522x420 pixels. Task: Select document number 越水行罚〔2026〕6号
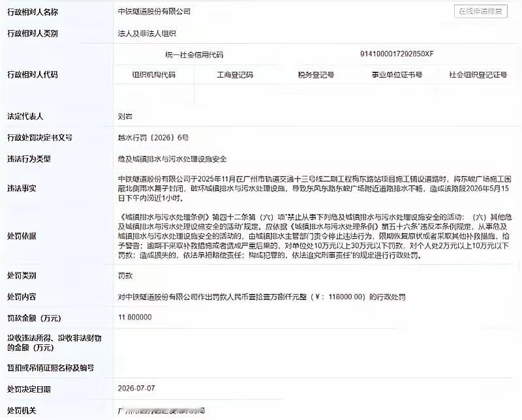tap(153, 138)
